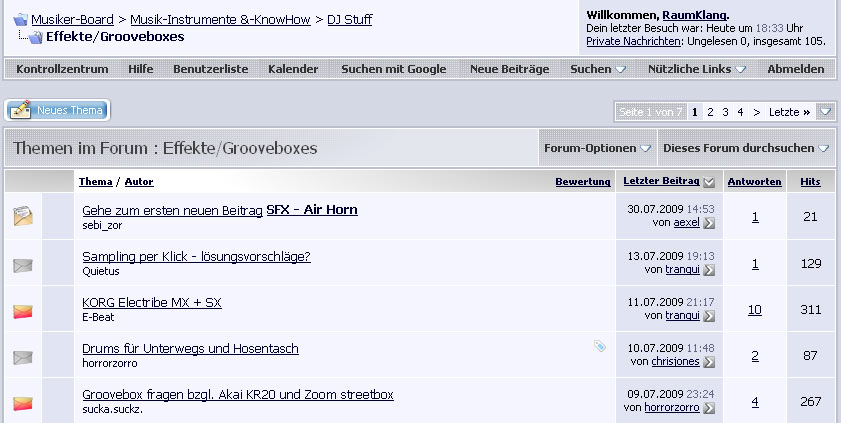The height and width of the screenshot is (423, 841).
Task: Open Kontrollzentrum in the navigation bar
Action: 62,69
